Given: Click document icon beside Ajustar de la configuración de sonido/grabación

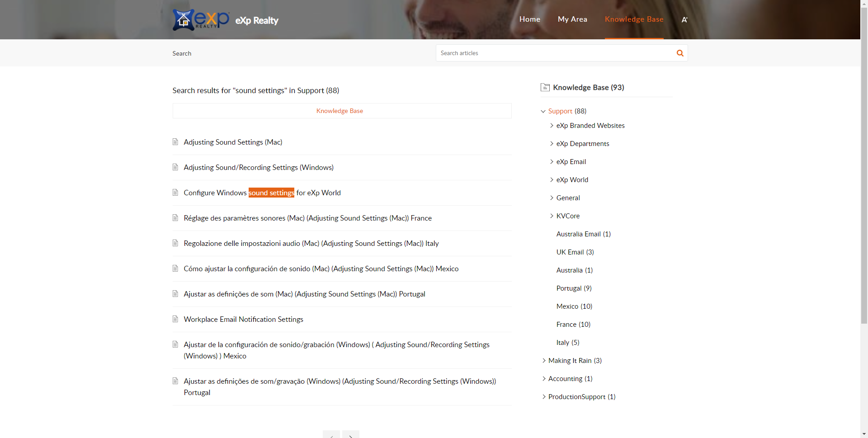Looking at the screenshot, I should 175,344.
